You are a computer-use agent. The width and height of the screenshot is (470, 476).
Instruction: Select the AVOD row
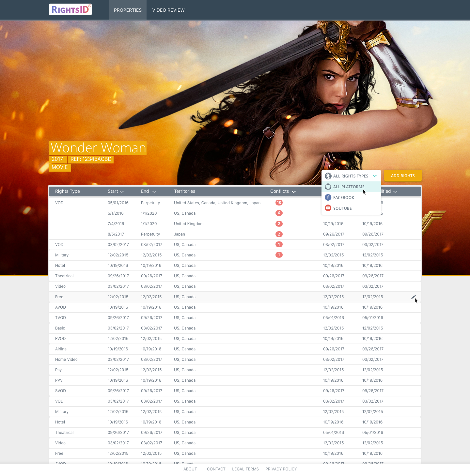click(235, 307)
